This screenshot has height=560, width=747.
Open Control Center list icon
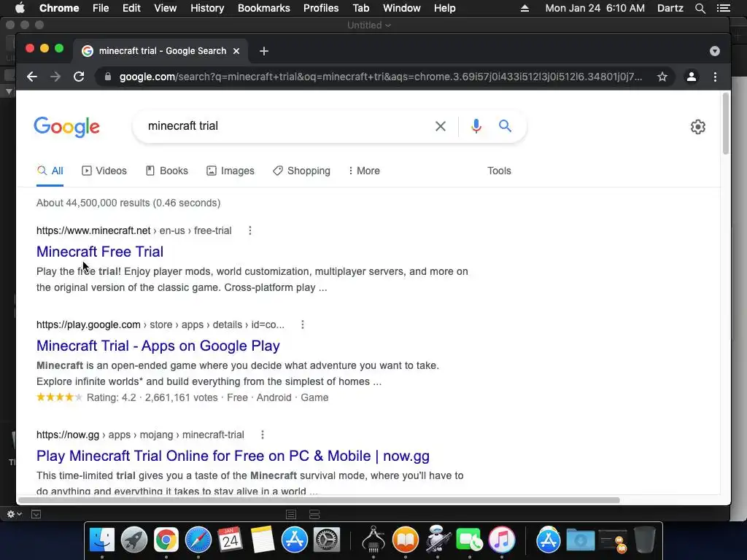724,8
